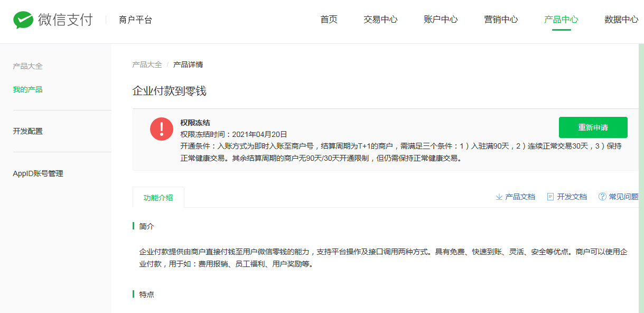Open AppID账号管理 in the sidebar
The height and width of the screenshot is (313, 644).
click(x=38, y=173)
